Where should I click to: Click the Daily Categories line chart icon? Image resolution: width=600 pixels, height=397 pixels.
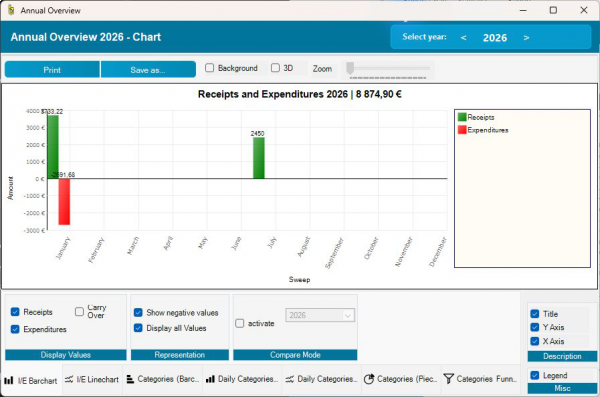click(290, 379)
